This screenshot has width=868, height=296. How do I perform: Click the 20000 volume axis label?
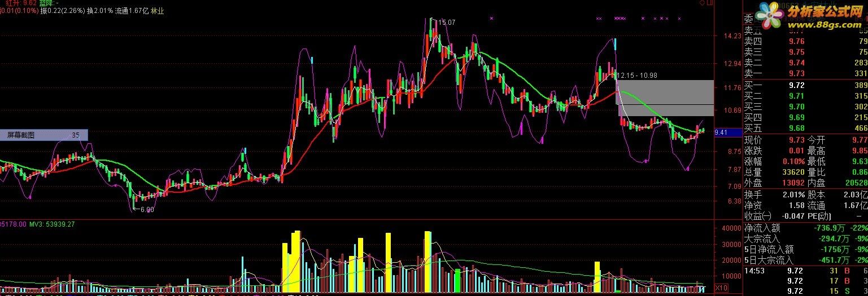click(731, 260)
